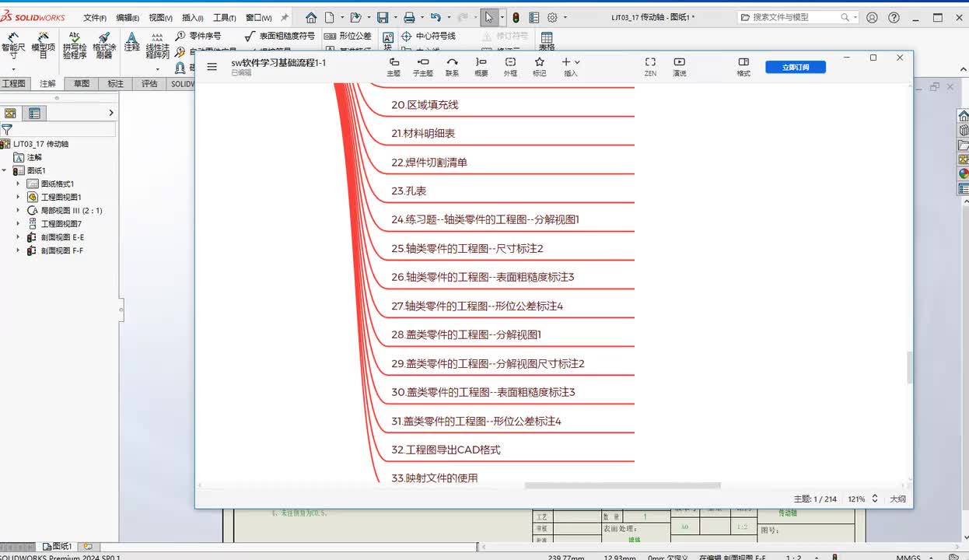Insert a 表面粗糙度符号 surface finish symbol

click(x=280, y=36)
